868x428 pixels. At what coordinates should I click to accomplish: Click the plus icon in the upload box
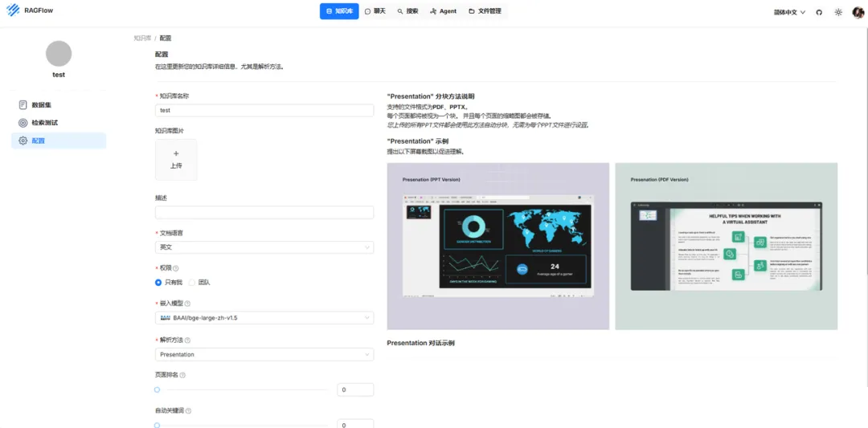[x=176, y=153]
